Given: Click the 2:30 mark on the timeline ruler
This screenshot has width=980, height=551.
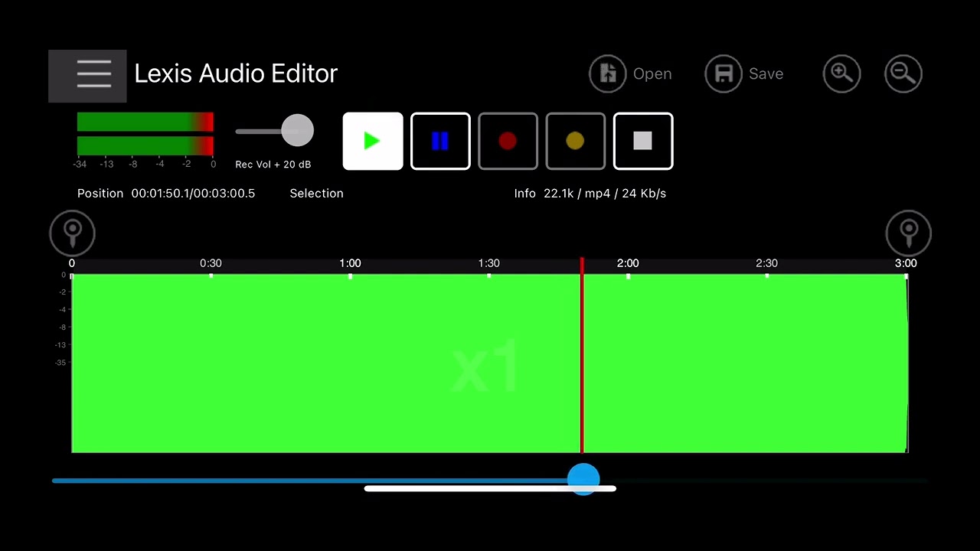Looking at the screenshot, I should [x=766, y=263].
